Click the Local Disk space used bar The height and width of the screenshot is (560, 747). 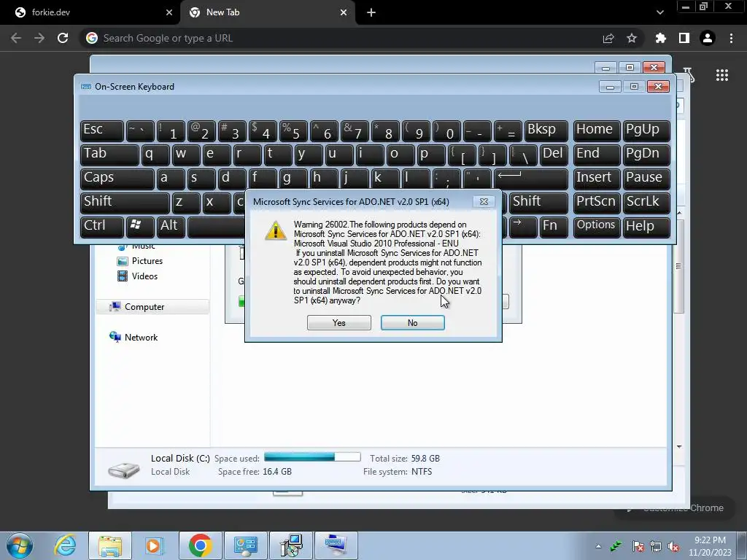[312, 457]
